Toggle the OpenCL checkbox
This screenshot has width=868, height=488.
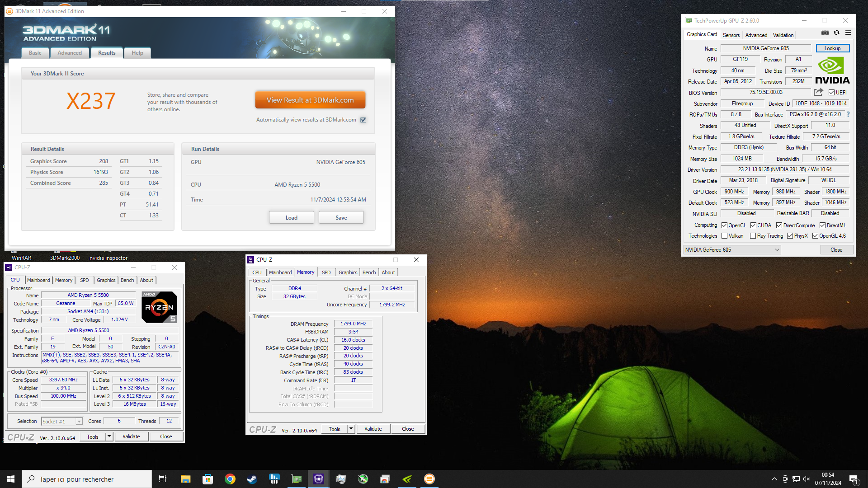coord(724,225)
